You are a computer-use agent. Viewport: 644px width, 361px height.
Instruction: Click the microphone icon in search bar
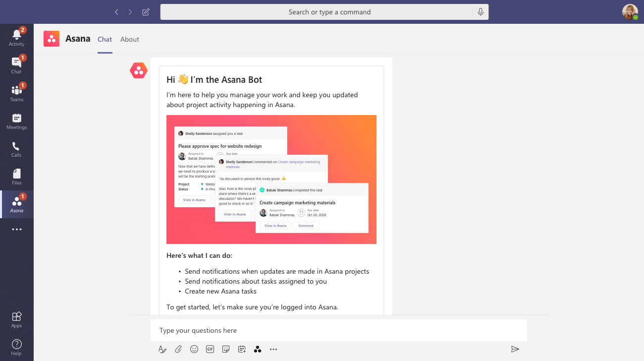point(481,12)
